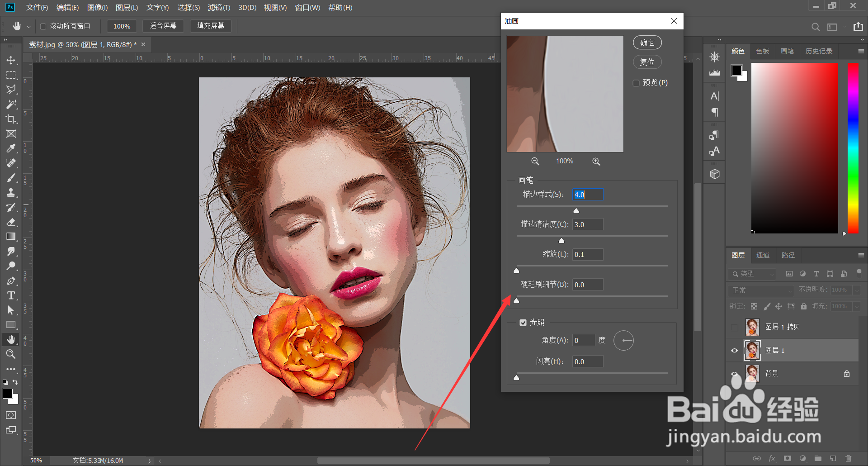Toggle the layer filter on/off switch

(x=859, y=271)
